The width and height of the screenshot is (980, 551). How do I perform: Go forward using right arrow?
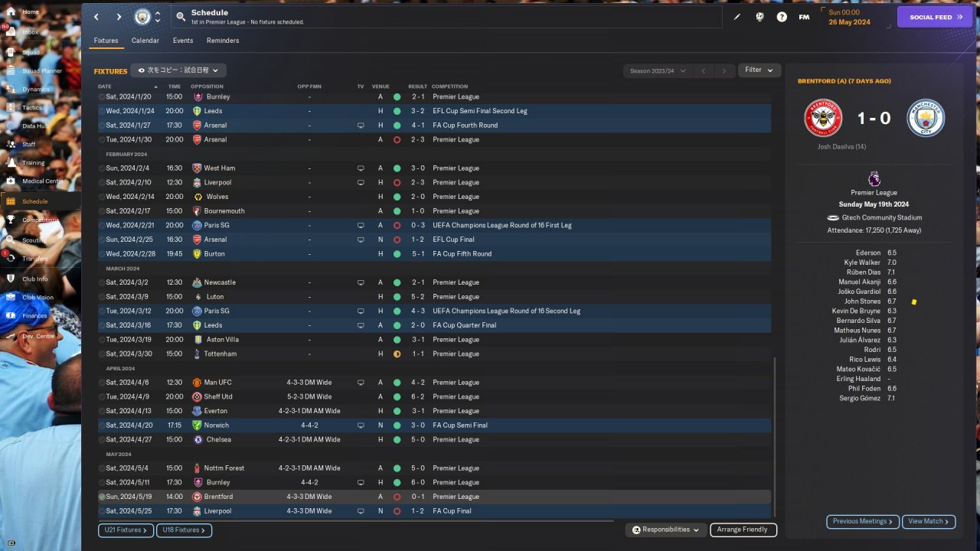(x=119, y=17)
